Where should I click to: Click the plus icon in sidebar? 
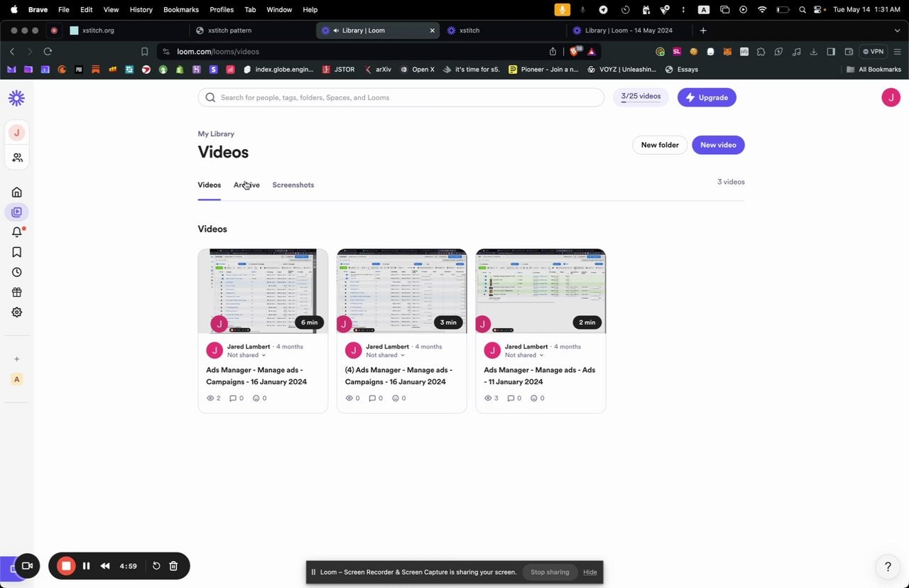point(17,359)
